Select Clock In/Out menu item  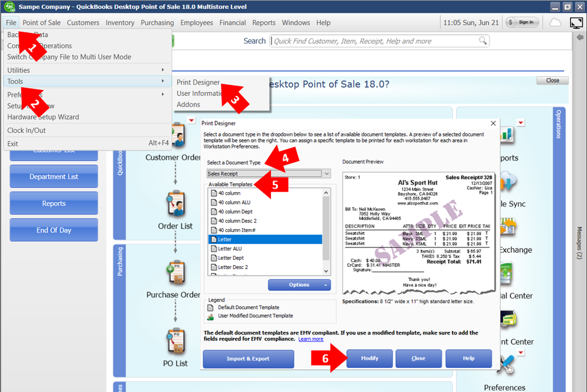coord(26,130)
